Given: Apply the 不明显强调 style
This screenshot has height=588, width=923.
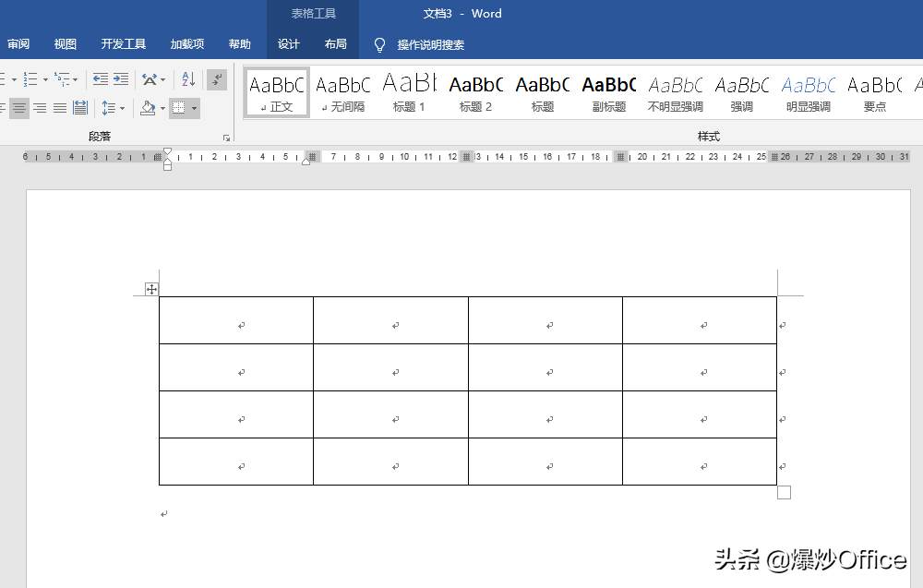Looking at the screenshot, I should point(676,92).
